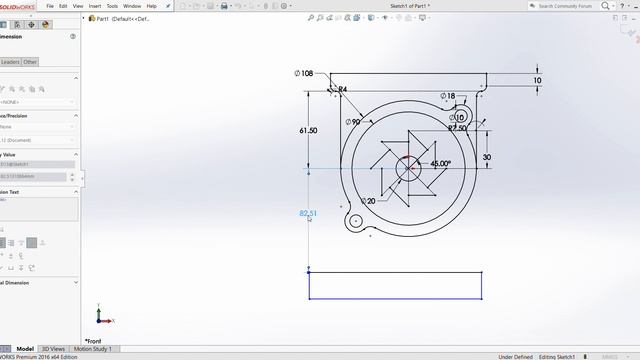Image resolution: width=640 pixels, height=360 pixels.
Task: Click the Zoom to Area icon
Action: coord(320,18)
